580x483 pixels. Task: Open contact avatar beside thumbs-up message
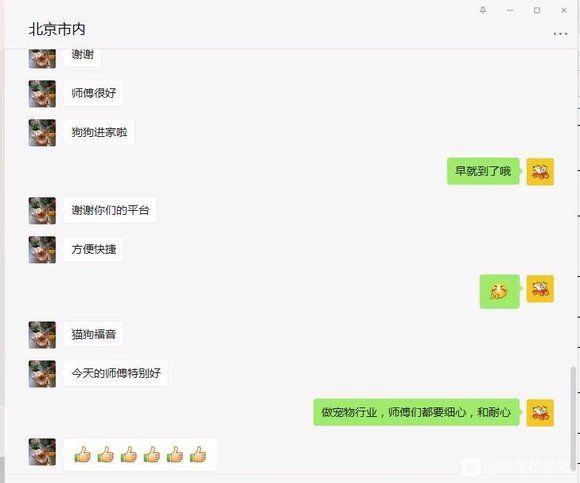(x=42, y=452)
